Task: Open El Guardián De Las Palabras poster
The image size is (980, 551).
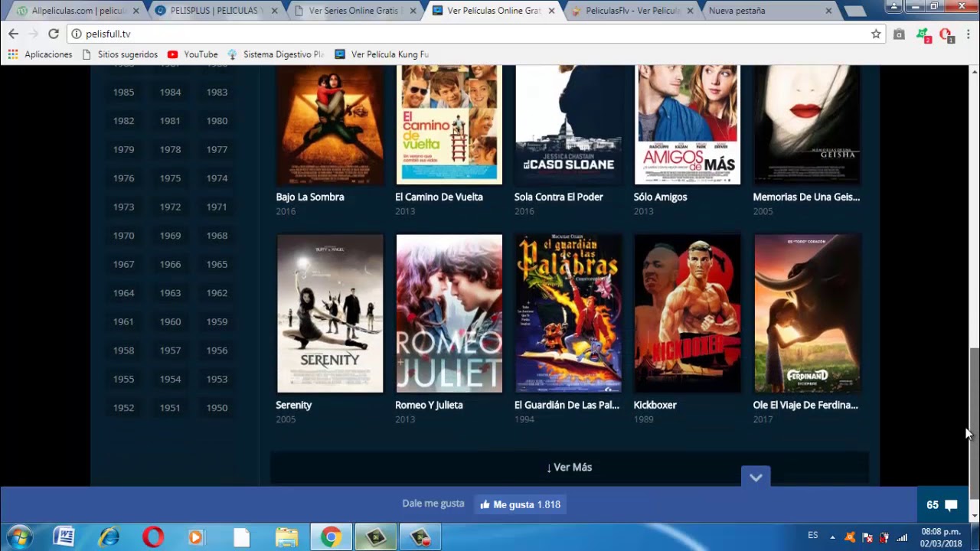Action: pos(568,314)
